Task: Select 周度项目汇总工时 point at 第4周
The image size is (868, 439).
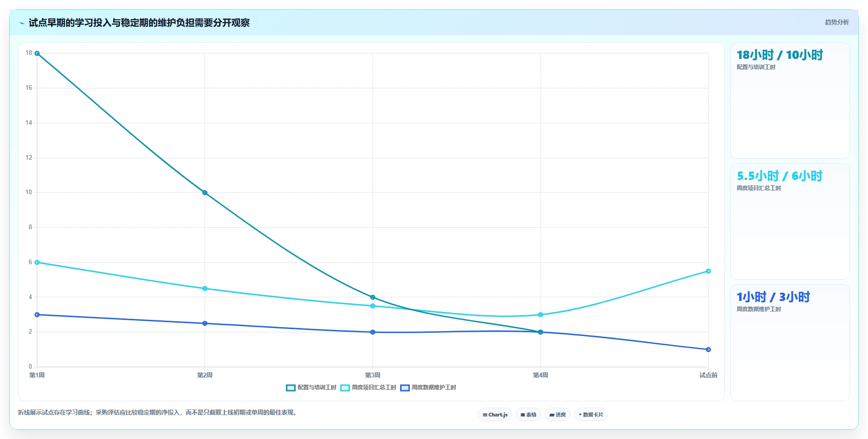Action: pyautogui.click(x=541, y=315)
